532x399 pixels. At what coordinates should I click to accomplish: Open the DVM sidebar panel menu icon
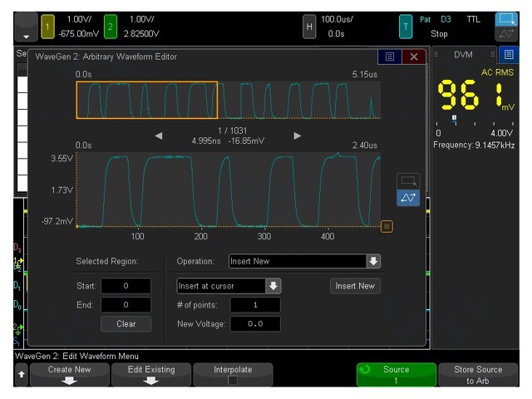(509, 55)
